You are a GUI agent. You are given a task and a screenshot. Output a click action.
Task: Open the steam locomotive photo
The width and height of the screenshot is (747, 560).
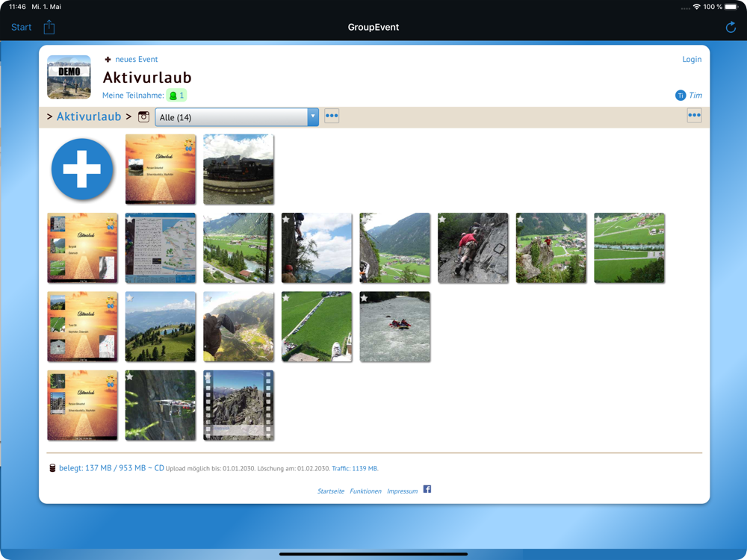[x=239, y=169]
